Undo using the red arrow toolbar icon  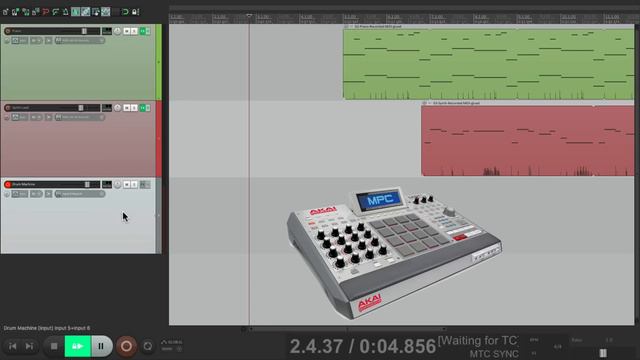coord(45,12)
